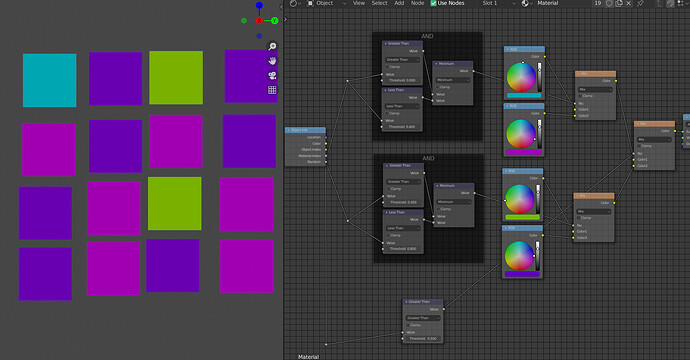Toggle Clamp on upper Minimum node

click(x=438, y=87)
